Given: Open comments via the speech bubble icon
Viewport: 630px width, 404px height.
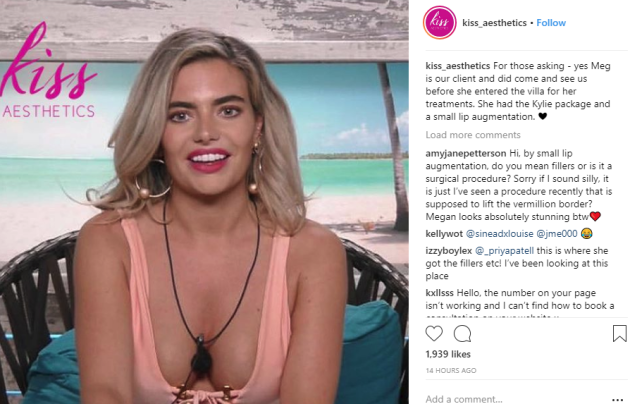Looking at the screenshot, I should point(462,334).
